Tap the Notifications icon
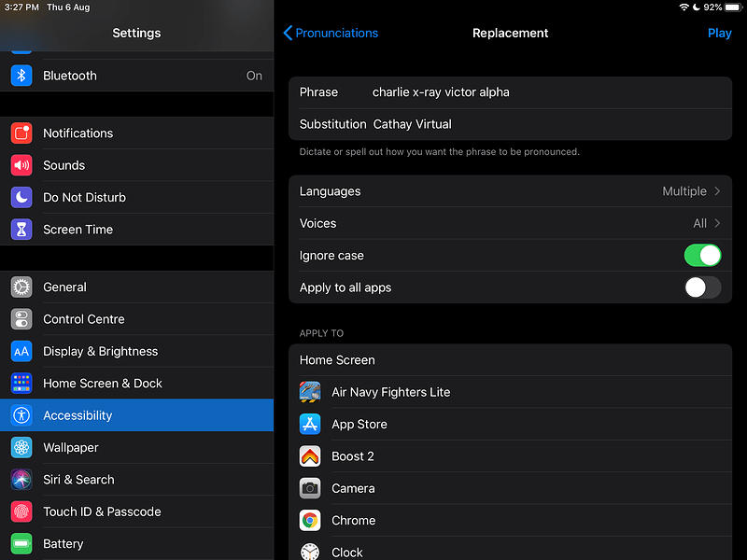This screenshot has width=747, height=560. point(21,133)
